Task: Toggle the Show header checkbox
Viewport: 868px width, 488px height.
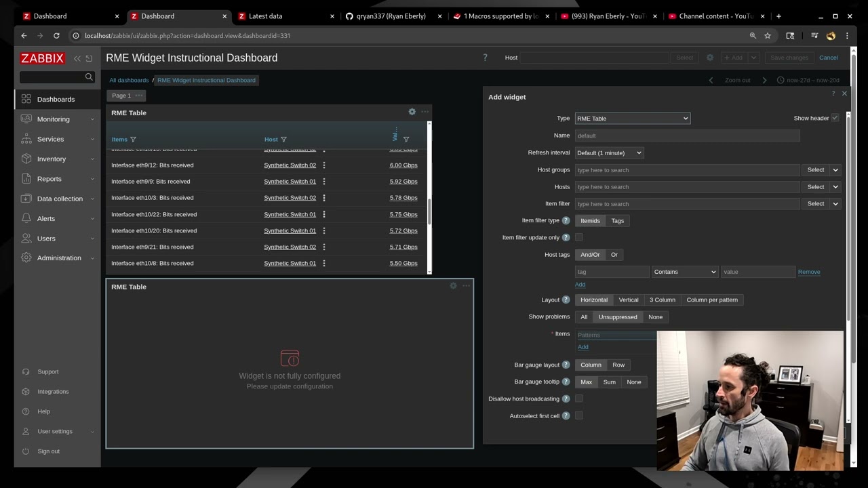Action: coord(835,118)
